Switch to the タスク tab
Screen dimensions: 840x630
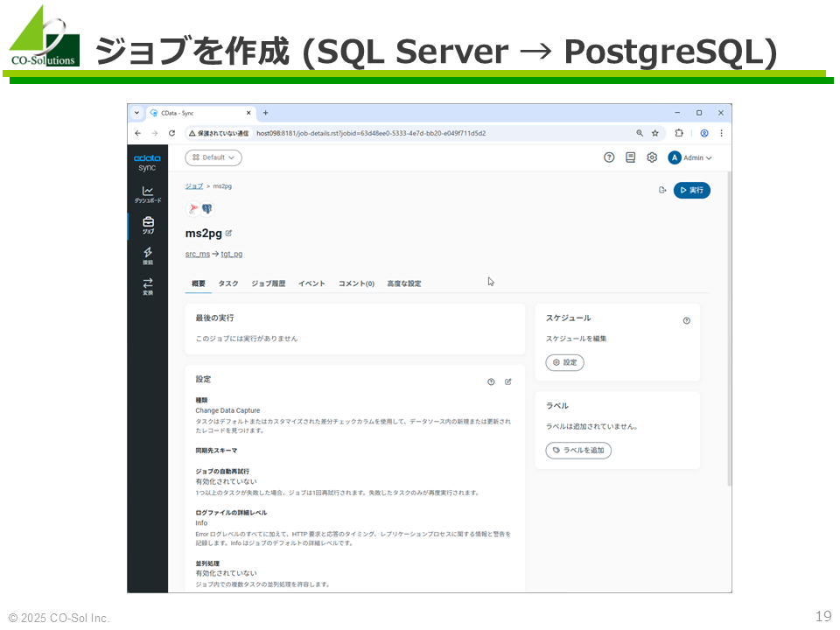coord(228,283)
